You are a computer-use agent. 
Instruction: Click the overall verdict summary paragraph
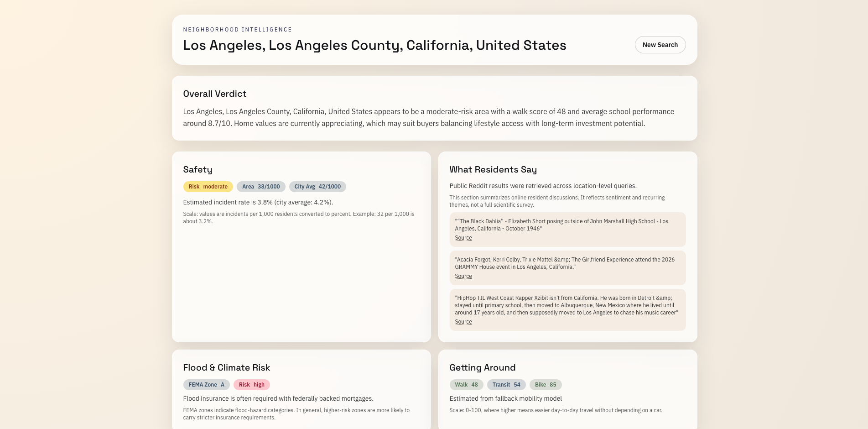(x=429, y=117)
